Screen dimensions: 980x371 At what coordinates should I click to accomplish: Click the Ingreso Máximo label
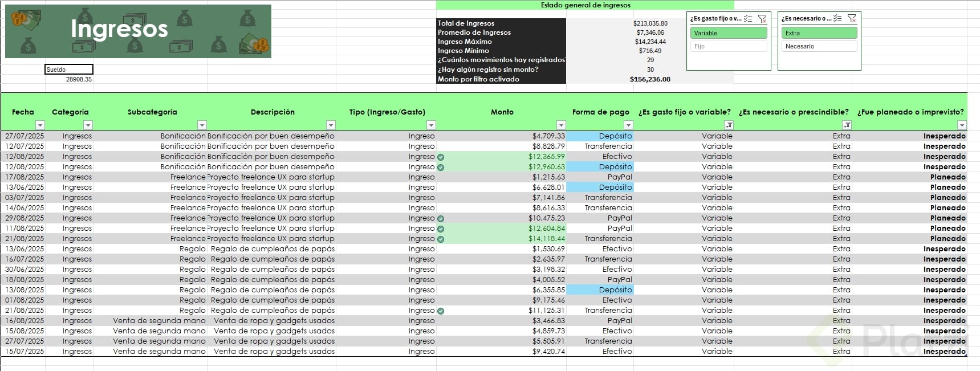[464, 42]
